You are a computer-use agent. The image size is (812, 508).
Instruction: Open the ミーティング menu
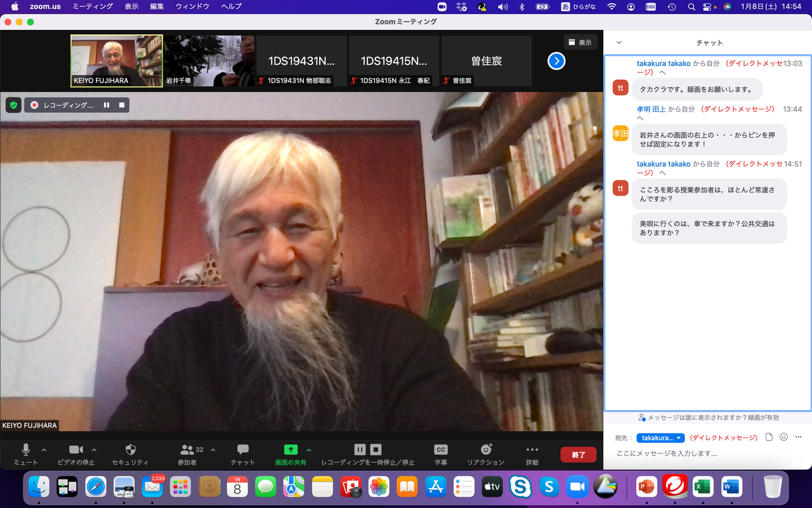coord(93,6)
